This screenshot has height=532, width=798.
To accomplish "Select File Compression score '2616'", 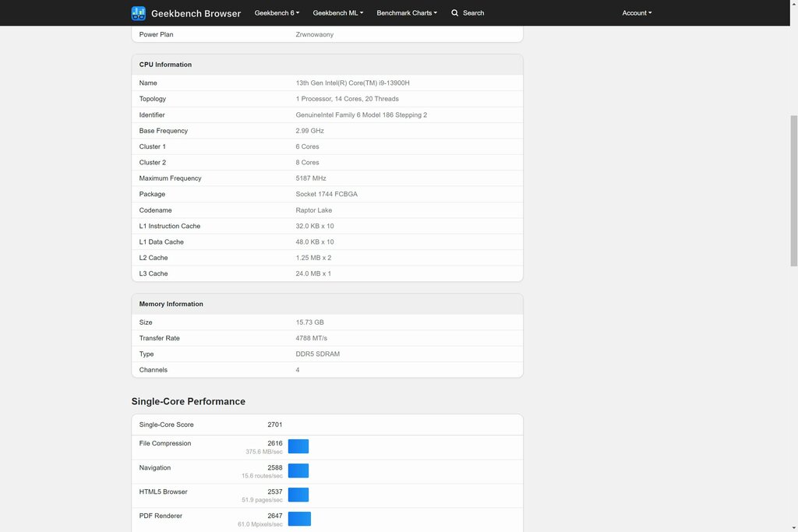I will tap(275, 443).
